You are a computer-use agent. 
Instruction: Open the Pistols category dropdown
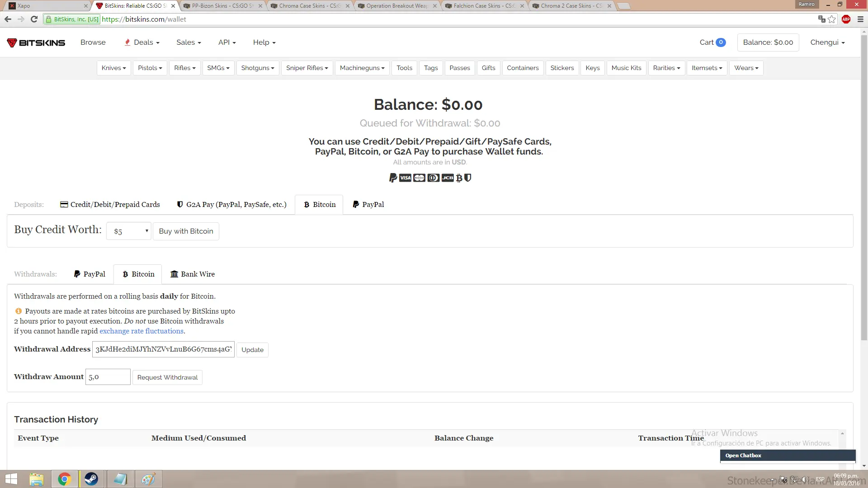click(150, 68)
